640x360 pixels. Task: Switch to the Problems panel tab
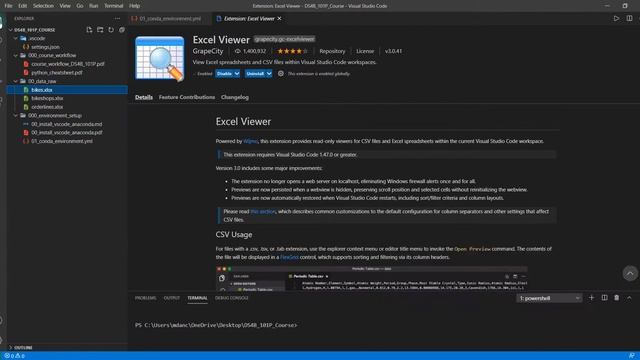tap(145, 298)
